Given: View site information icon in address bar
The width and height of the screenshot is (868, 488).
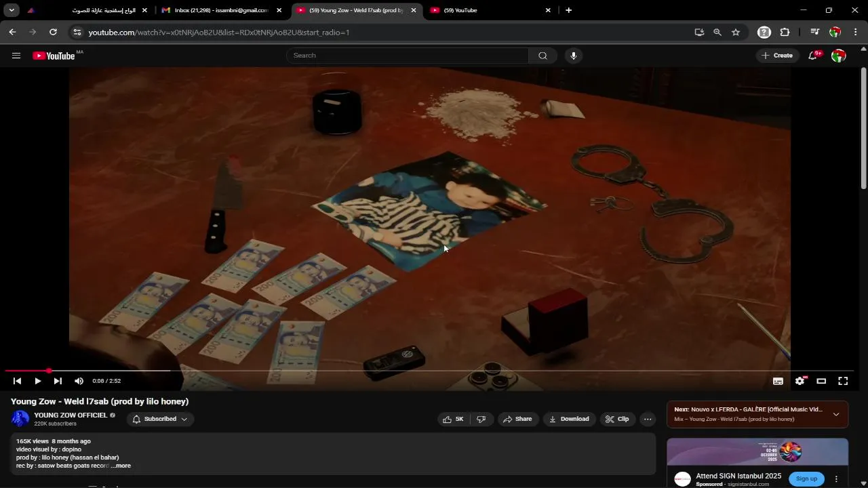Looking at the screenshot, I should 77,32.
